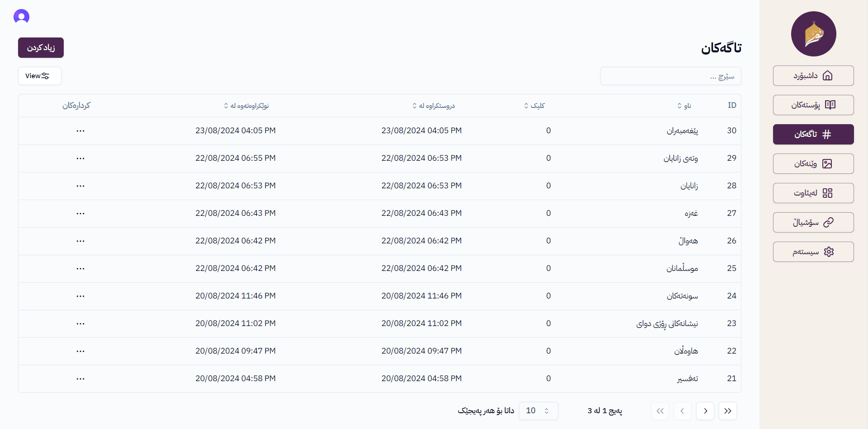This screenshot has width=868, height=429.
Task: Click the لەئاوت layout grid icon
Action: point(829,193)
